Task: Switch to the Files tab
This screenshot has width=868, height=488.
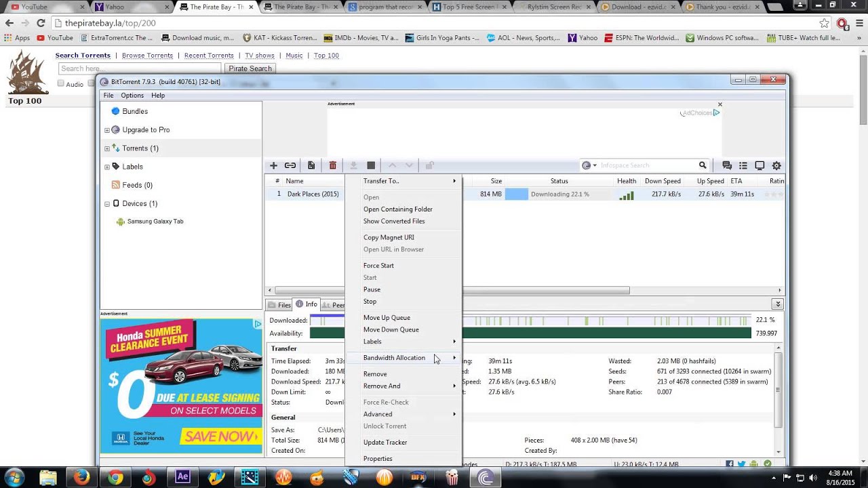Action: click(x=279, y=305)
